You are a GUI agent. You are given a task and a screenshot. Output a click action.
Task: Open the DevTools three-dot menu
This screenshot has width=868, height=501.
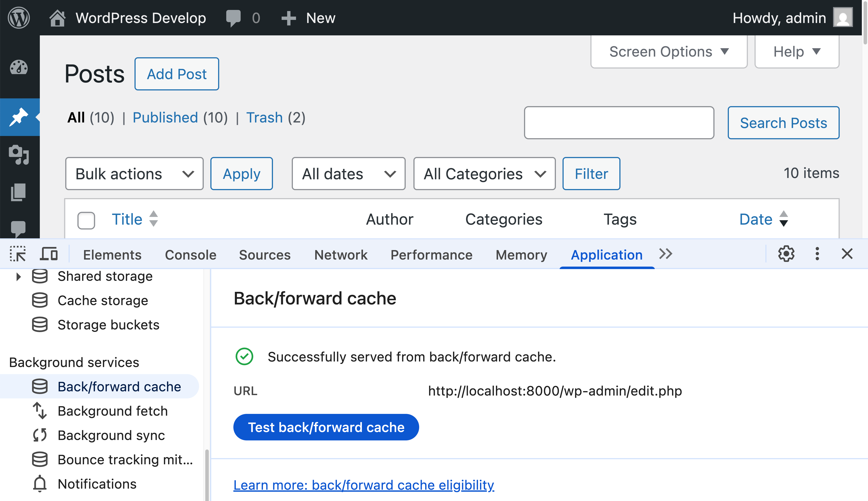click(x=817, y=254)
